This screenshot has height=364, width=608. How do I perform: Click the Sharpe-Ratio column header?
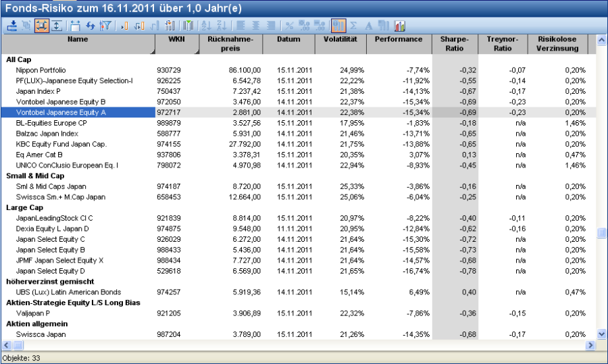coord(454,44)
